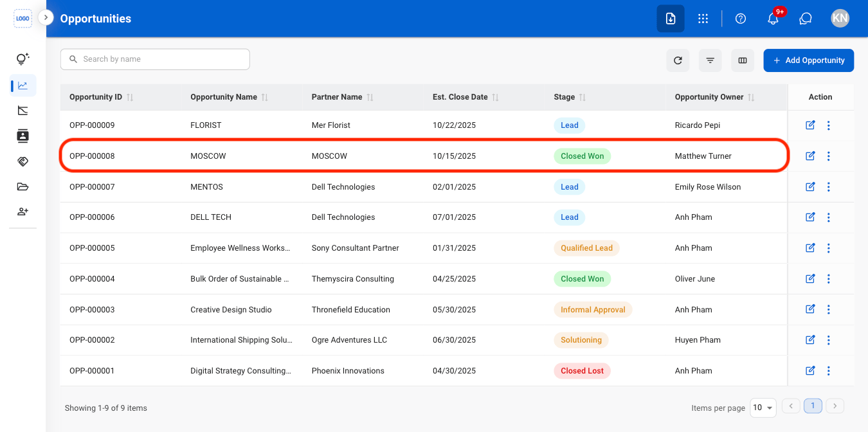Go to next page arrow
Screen dimensions: 868x432
click(835, 406)
